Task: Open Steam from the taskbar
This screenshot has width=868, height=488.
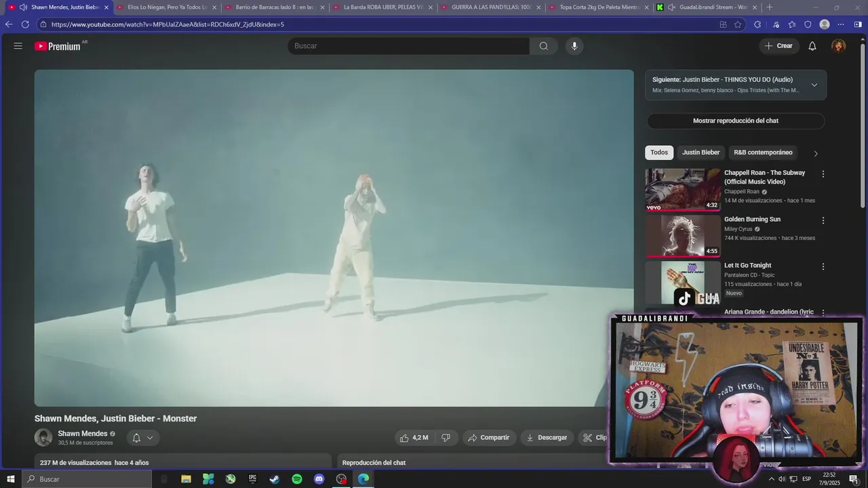Action: click(x=275, y=479)
